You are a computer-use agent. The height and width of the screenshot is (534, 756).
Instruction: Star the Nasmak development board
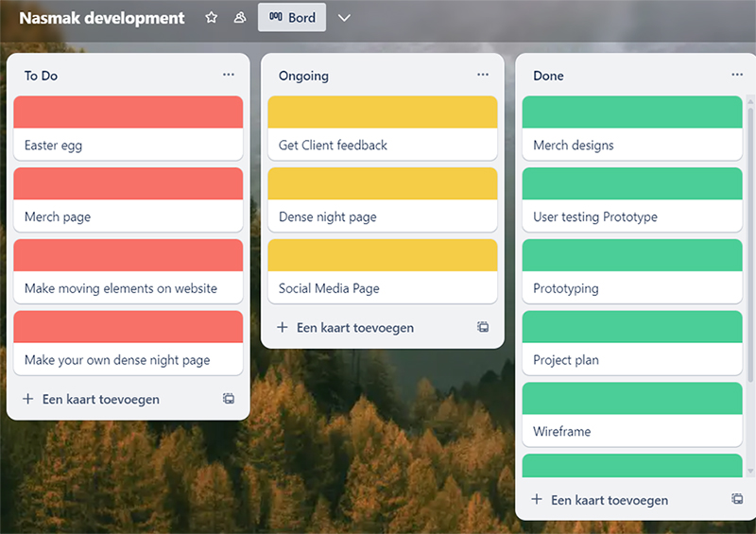point(212,18)
